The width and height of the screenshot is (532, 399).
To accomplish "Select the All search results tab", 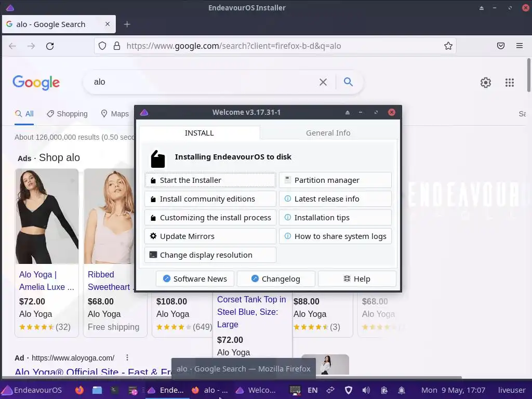I will coord(24,114).
